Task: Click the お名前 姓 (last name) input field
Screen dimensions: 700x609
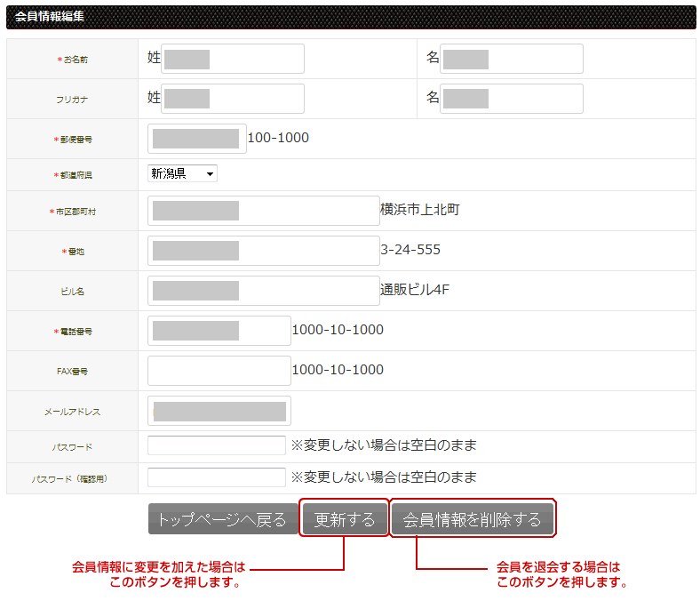Action: pos(233,59)
